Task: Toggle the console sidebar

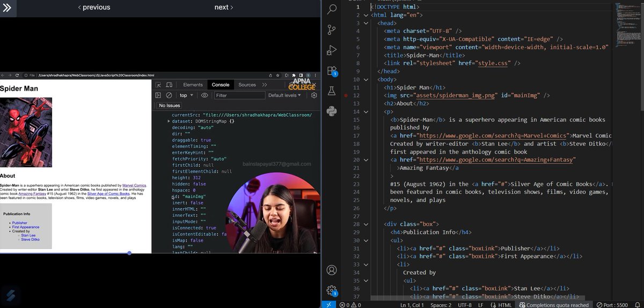Action: tap(158, 95)
